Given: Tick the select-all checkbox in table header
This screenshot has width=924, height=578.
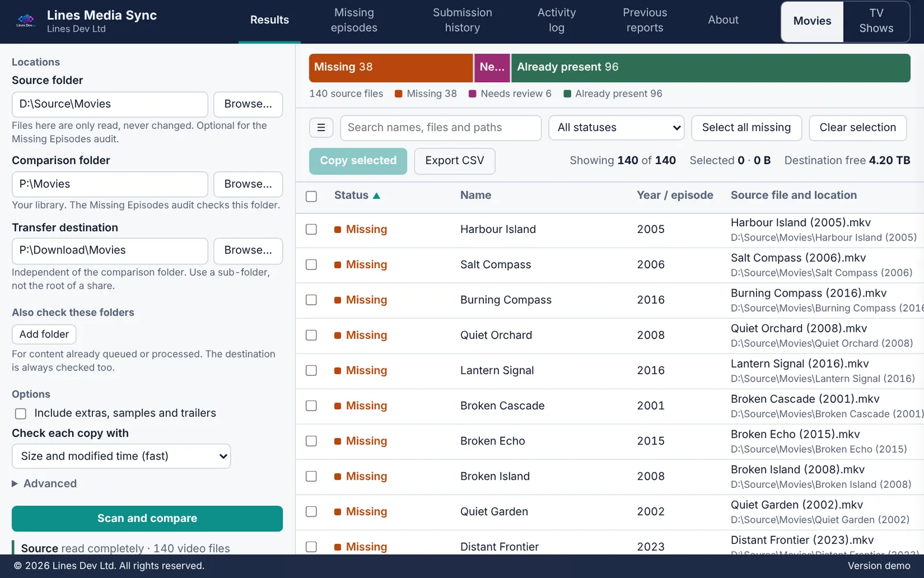Looking at the screenshot, I should point(311,197).
